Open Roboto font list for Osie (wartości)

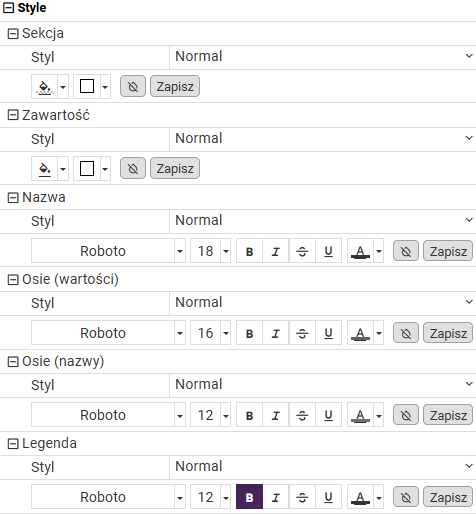tap(180, 333)
